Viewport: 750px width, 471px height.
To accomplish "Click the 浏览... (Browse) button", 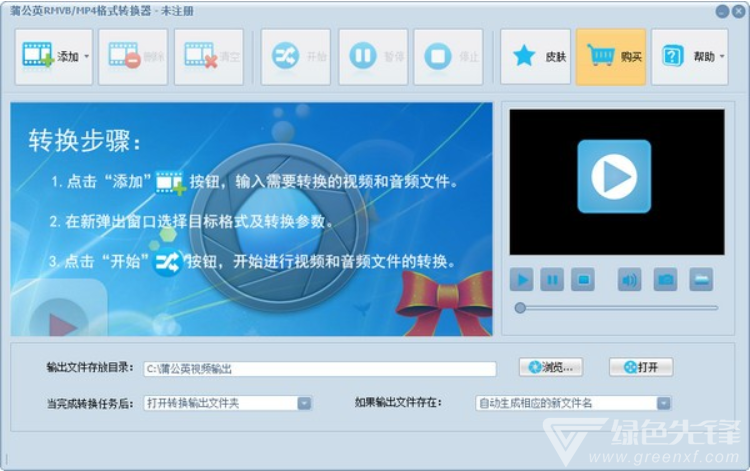I will click(x=550, y=367).
